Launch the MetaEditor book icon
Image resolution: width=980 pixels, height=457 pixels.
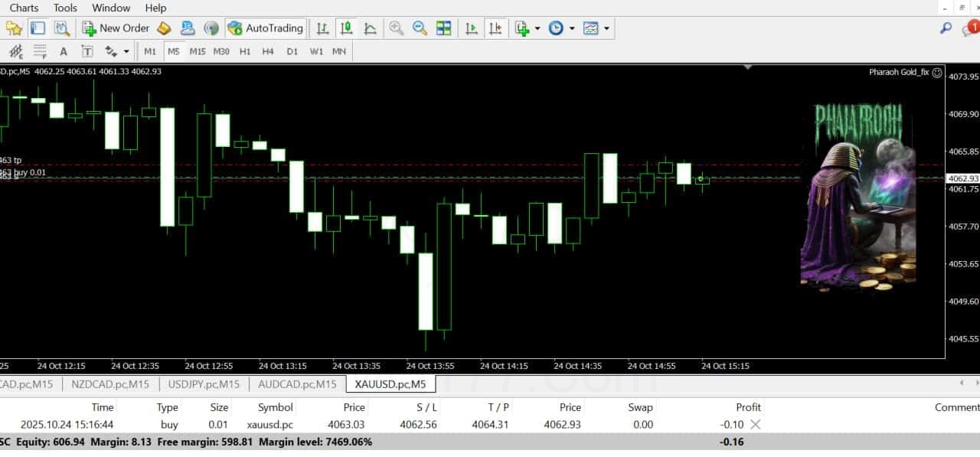pyautogui.click(x=164, y=28)
